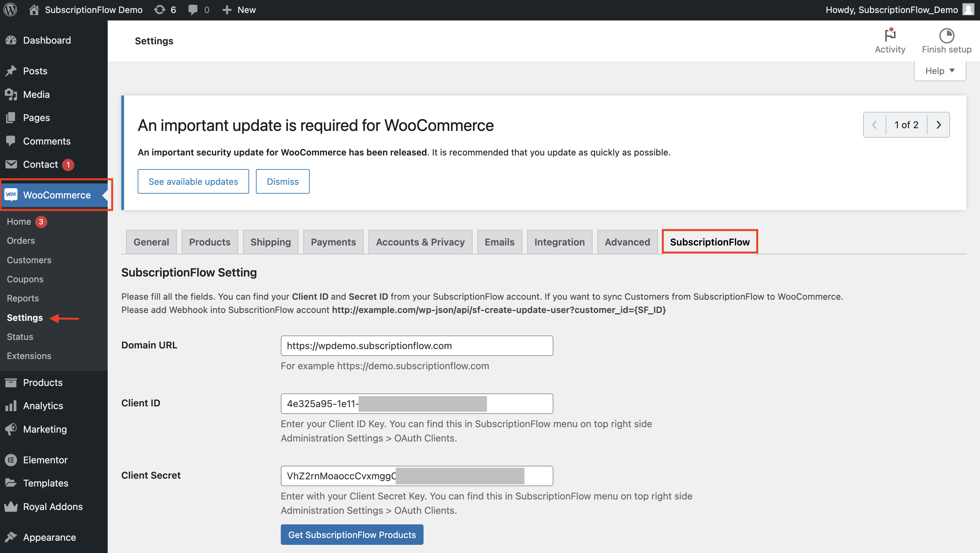Screen dimensions: 980x553
Task: Switch to the Products settings tab
Action: point(210,242)
